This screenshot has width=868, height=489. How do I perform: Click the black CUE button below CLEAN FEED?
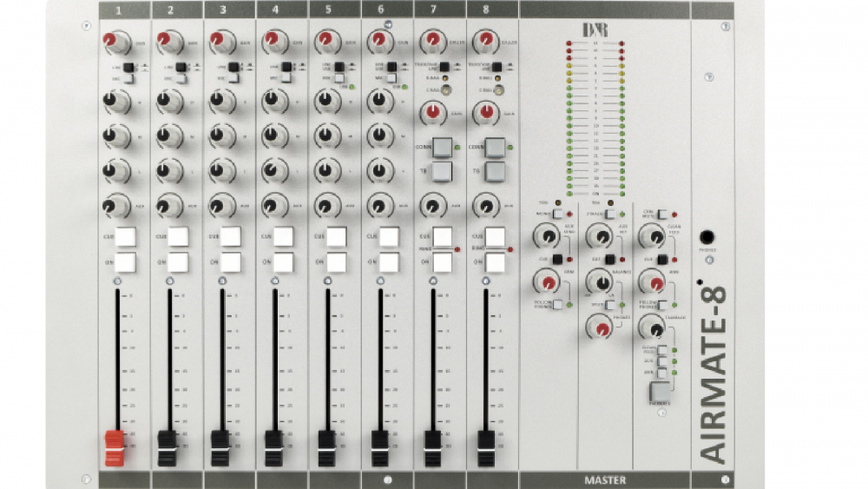pyautogui.click(x=661, y=259)
